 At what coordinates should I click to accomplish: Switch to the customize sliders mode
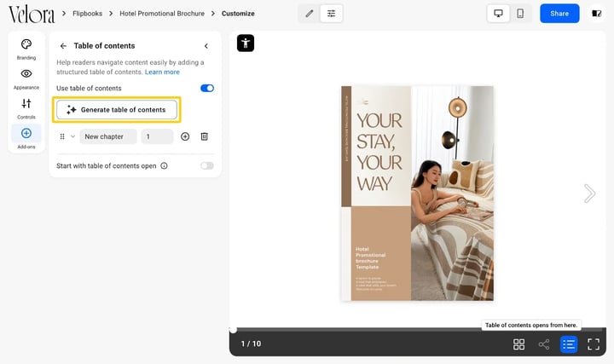tap(331, 14)
